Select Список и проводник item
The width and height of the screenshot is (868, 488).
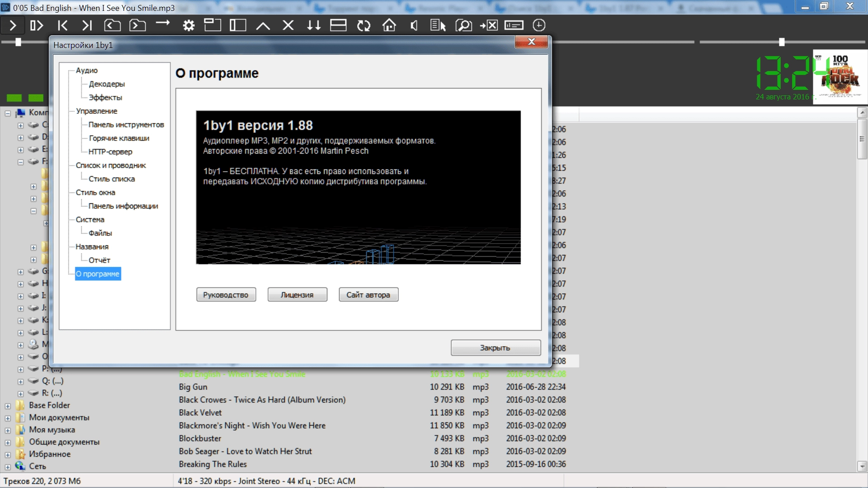111,165
